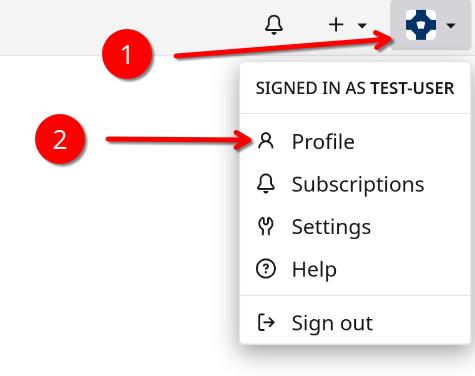475x376 pixels.
Task: Collapse the avatar menu dropdown caret
Action: 451,25
